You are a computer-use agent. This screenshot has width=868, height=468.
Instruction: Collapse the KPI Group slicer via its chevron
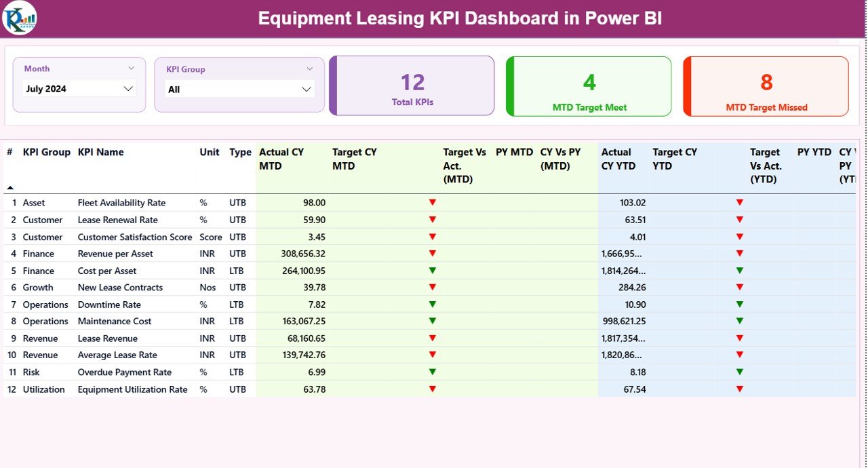[x=311, y=68]
